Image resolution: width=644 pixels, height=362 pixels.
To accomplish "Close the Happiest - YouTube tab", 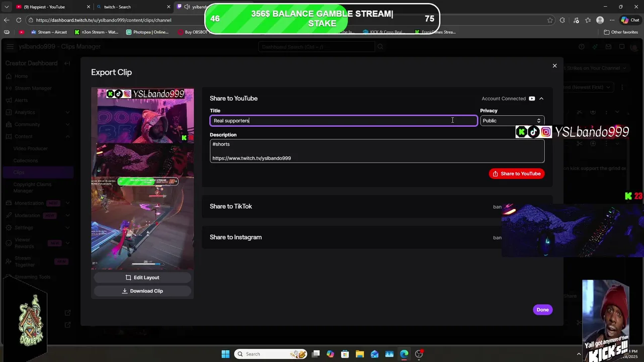I will (88, 7).
